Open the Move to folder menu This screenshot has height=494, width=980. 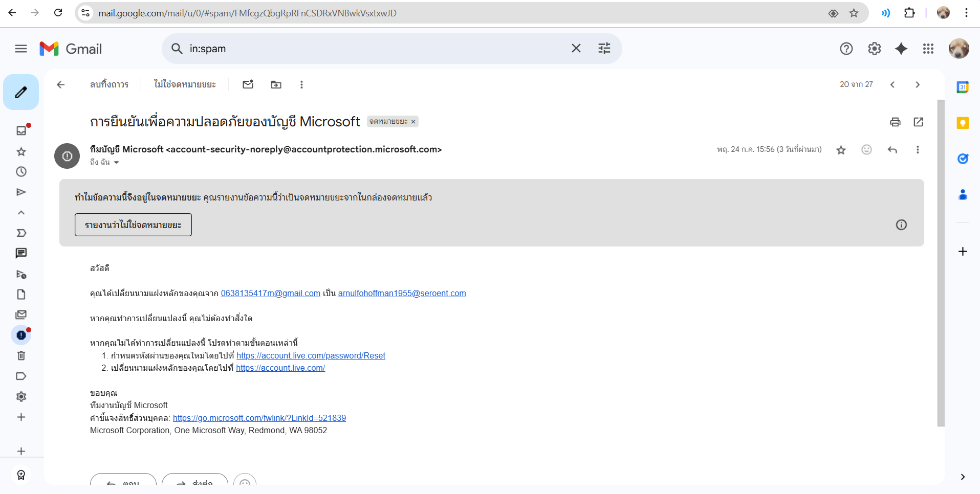click(276, 84)
